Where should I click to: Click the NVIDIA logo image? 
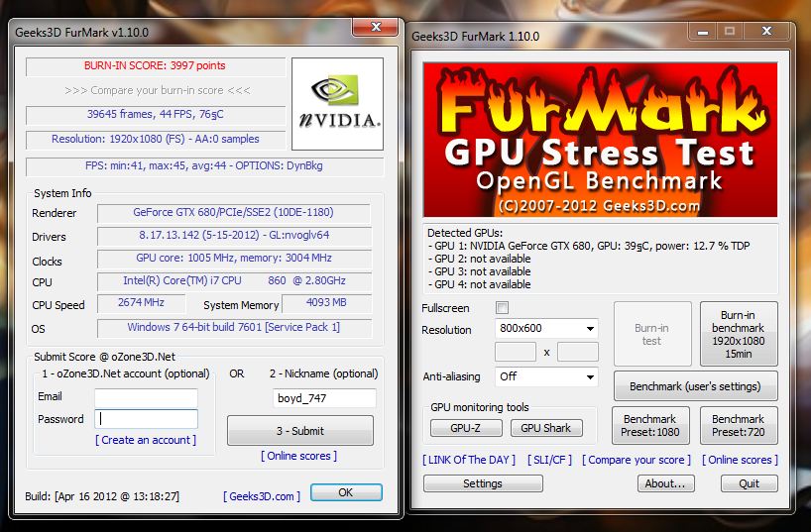coord(337,103)
